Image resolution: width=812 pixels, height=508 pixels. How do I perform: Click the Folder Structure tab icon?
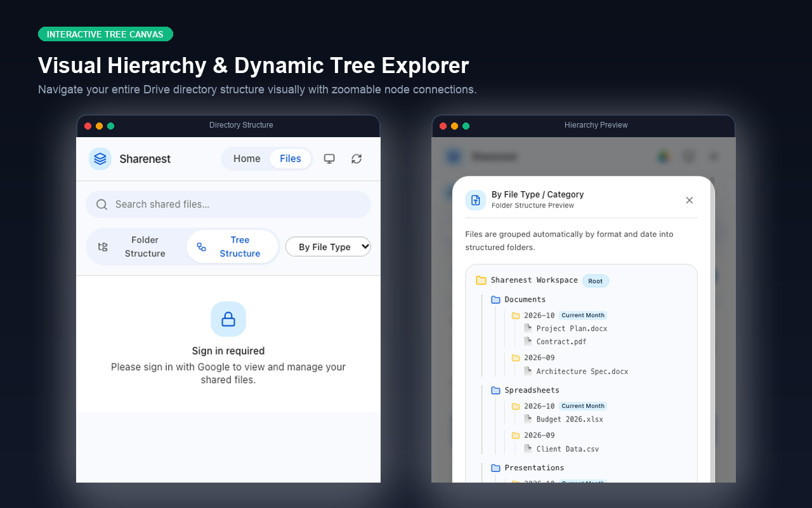103,247
